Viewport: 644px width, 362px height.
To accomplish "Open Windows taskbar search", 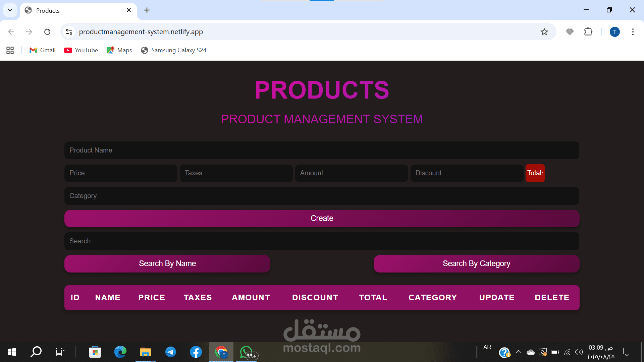I will [x=36, y=352].
